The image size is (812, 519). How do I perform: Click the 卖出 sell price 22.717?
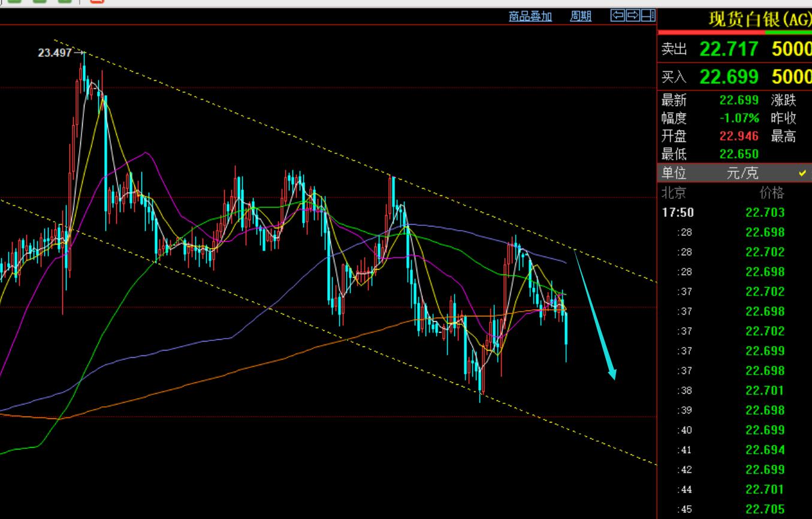[x=729, y=49]
